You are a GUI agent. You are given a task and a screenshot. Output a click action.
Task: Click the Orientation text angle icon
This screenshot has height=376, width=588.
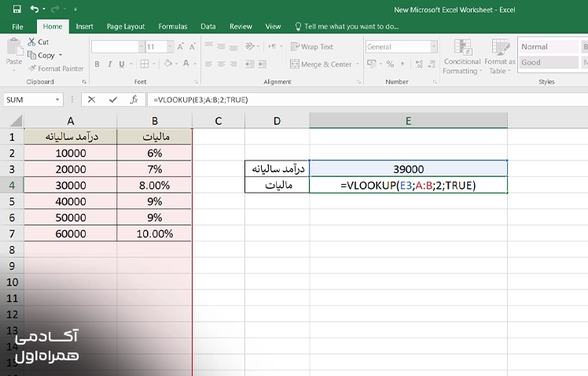[250, 46]
